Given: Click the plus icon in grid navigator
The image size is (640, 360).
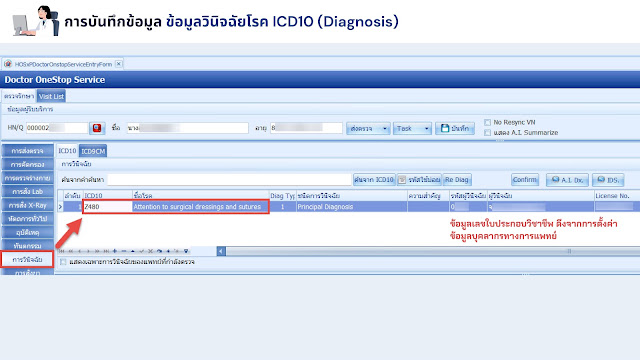Looking at the screenshot, I should 115,251.
